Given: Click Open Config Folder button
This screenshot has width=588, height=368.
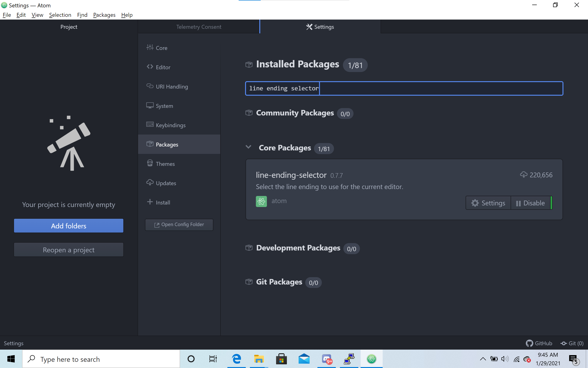Looking at the screenshot, I should click(x=179, y=224).
